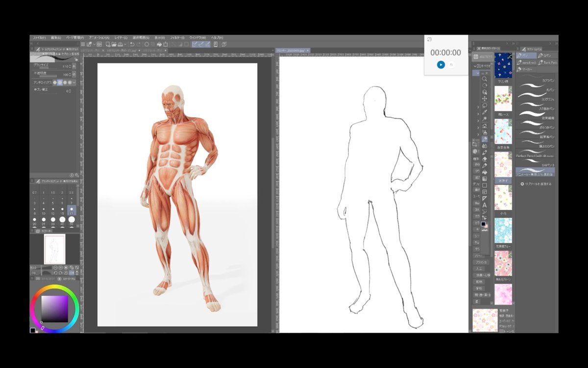Screen dimensions: 588x368
Task: Set anti-aliasing to none
Action: (55, 82)
